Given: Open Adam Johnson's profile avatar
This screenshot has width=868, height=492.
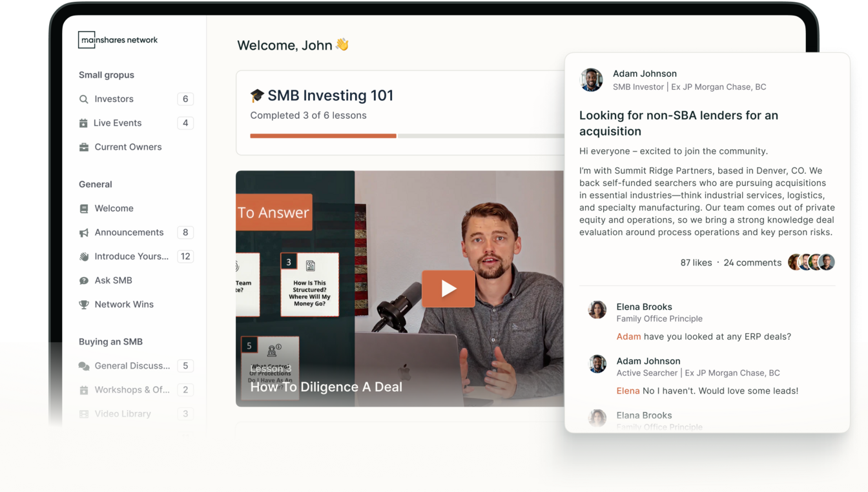Looking at the screenshot, I should click(591, 80).
